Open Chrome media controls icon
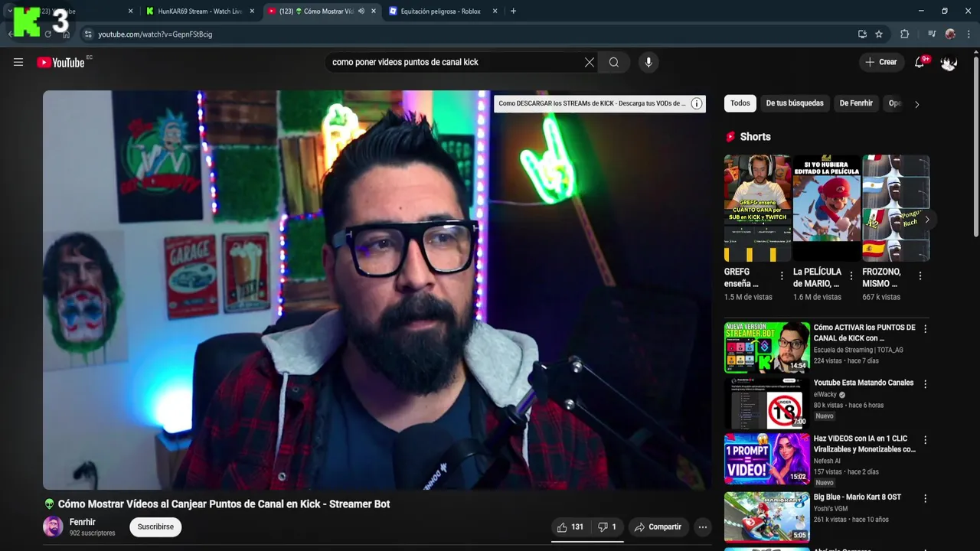 pyautogui.click(x=932, y=34)
